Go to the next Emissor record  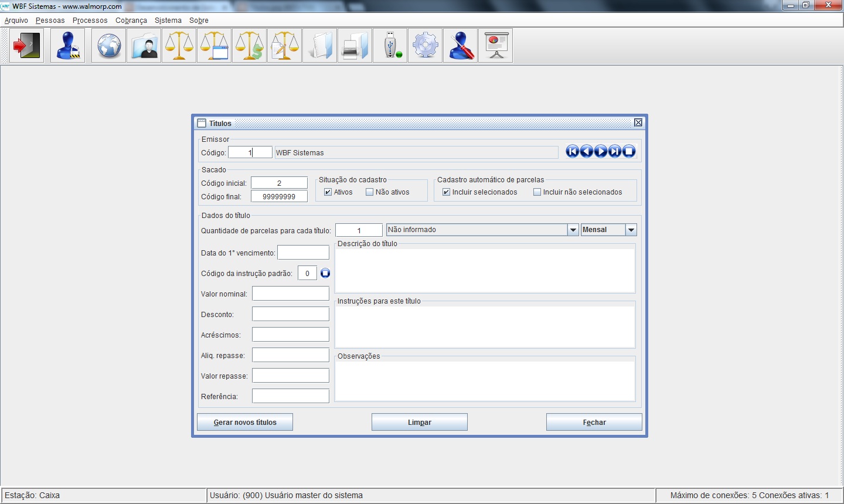tap(601, 152)
